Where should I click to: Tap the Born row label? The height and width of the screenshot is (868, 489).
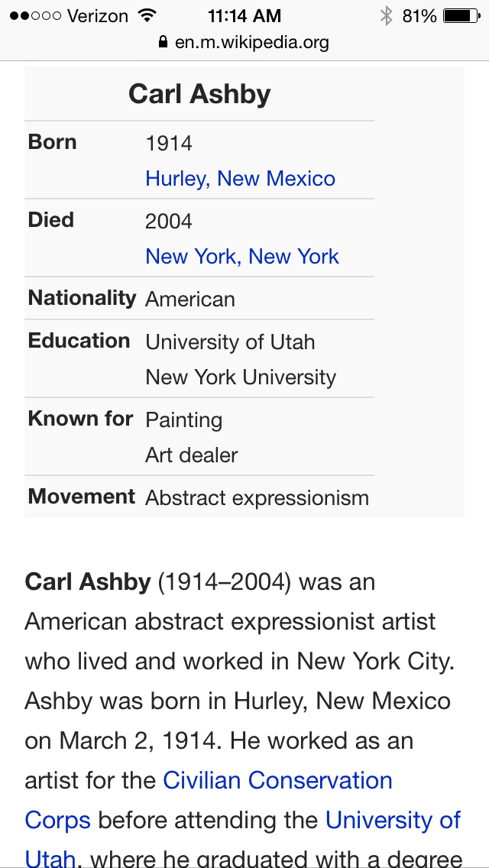click(53, 142)
